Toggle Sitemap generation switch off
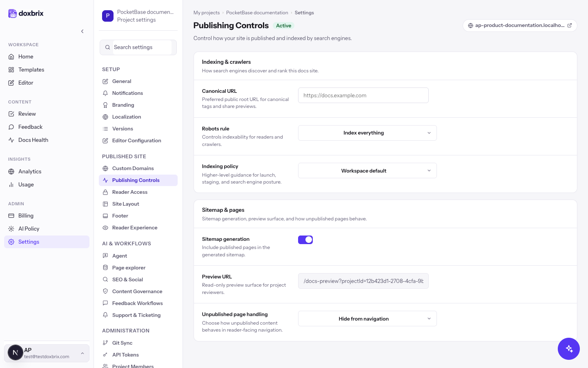Viewport: 588px width, 368px height. [x=305, y=240]
